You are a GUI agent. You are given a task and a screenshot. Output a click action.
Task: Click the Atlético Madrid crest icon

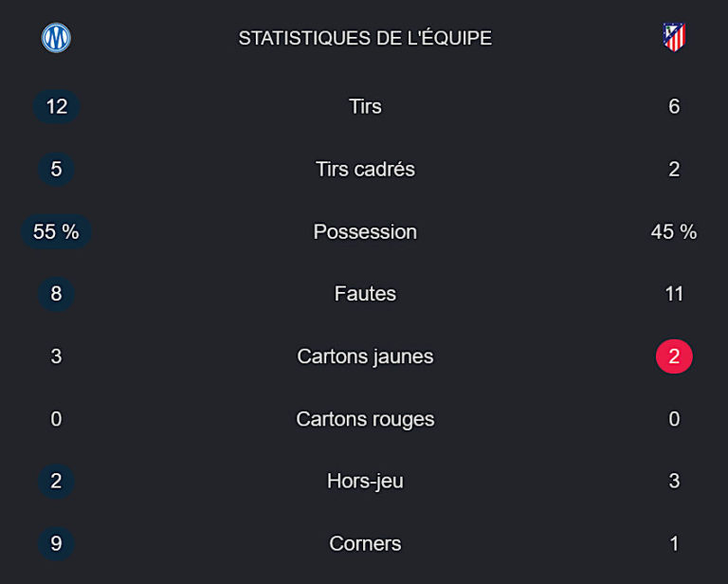click(x=674, y=37)
